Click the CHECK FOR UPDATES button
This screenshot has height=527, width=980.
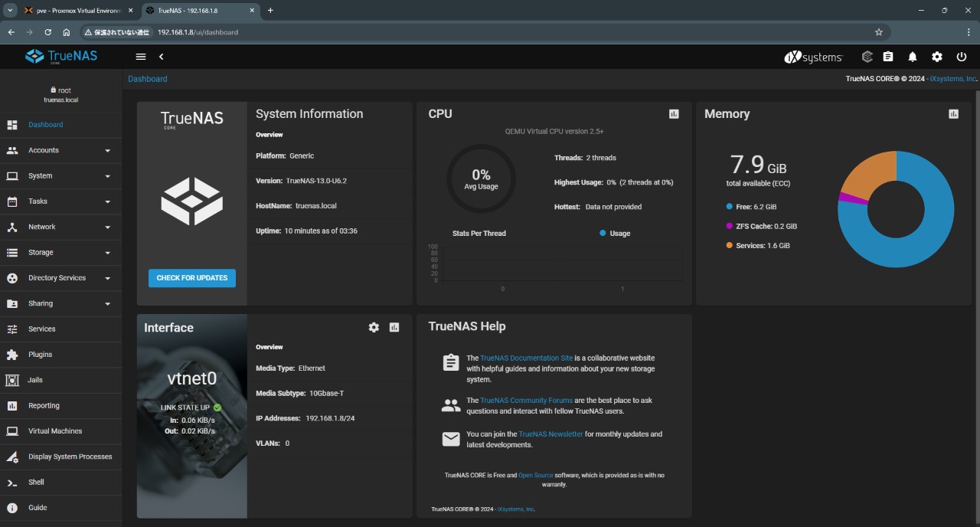(192, 278)
